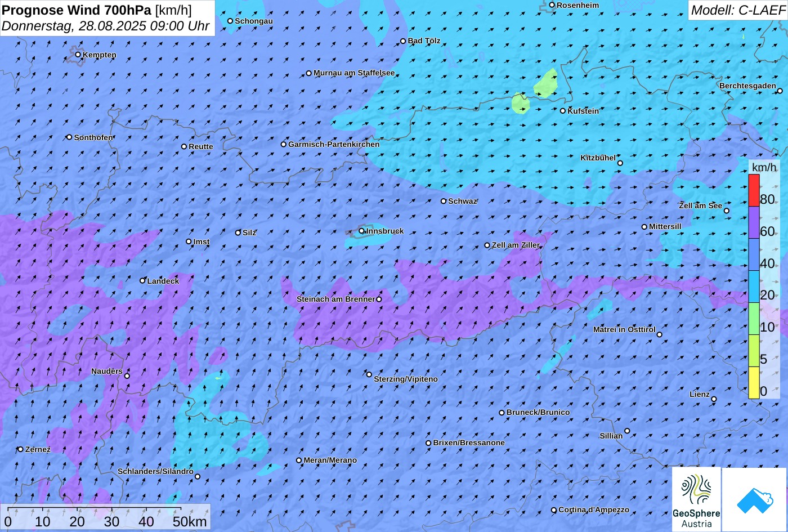Click the "Steinach am Brenner" label
Screen dimensions: 788x532
click(335, 299)
